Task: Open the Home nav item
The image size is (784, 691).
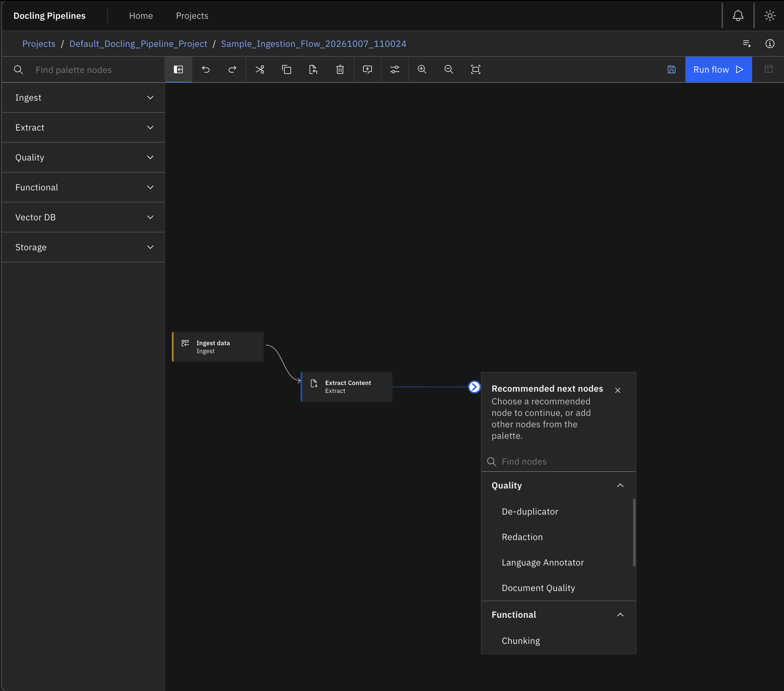Action: 141,16
